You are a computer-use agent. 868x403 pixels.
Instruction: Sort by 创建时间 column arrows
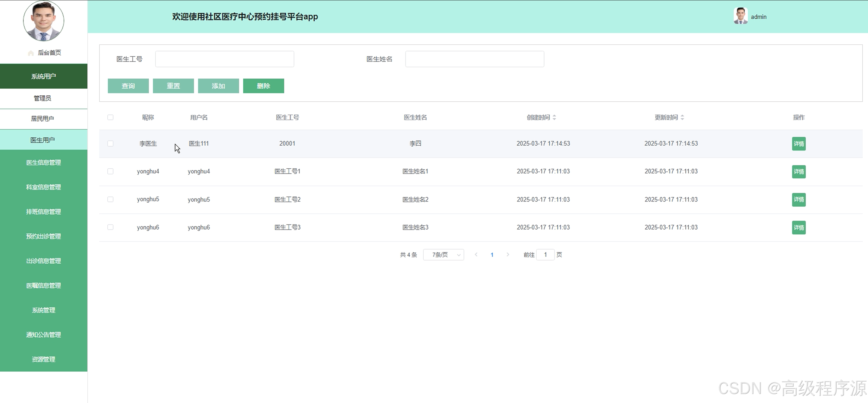554,117
